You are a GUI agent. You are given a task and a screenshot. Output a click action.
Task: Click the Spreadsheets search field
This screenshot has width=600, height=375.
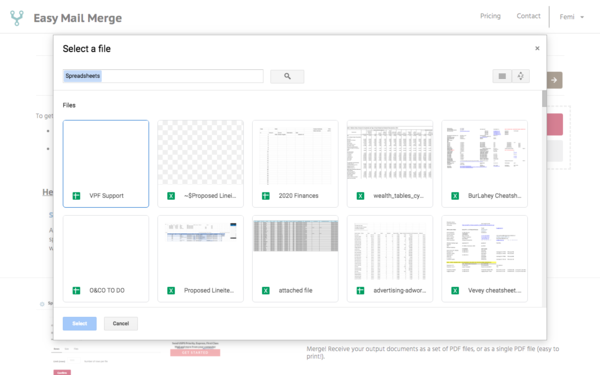(x=163, y=76)
